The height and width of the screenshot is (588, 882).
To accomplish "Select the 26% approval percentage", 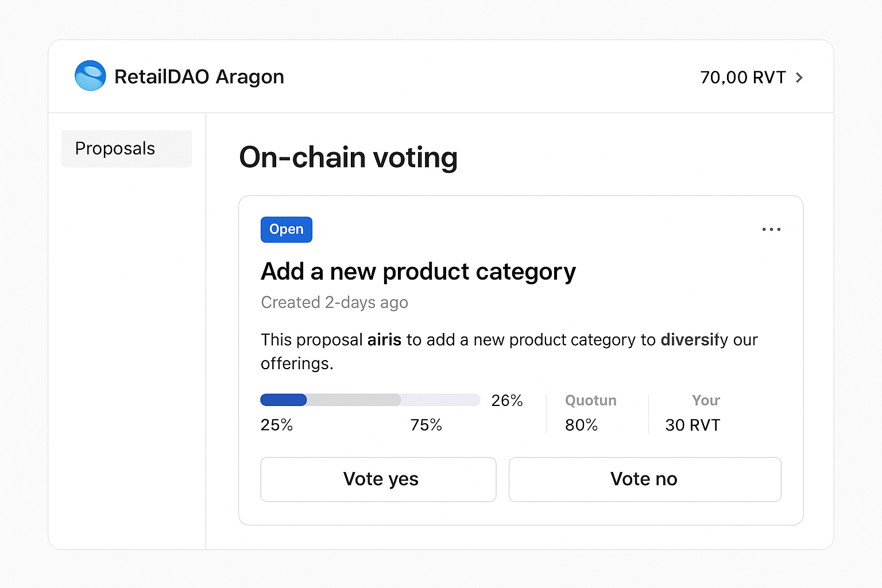I will point(506,400).
